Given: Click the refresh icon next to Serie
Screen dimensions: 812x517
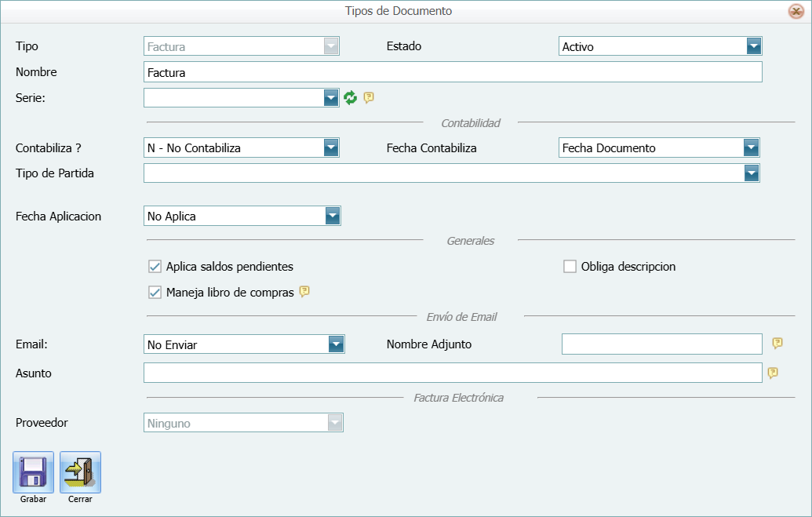Looking at the screenshot, I should click(x=350, y=97).
